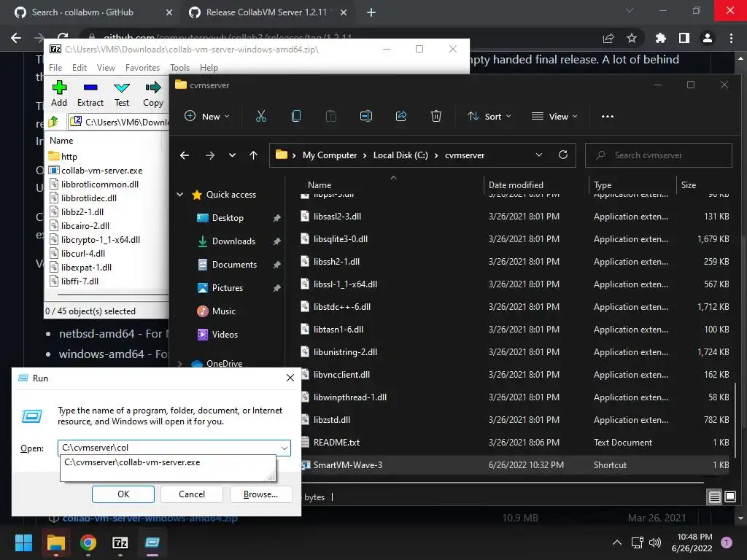Click OK in the Run dialog
This screenshot has height=560, width=747.
[x=123, y=494]
